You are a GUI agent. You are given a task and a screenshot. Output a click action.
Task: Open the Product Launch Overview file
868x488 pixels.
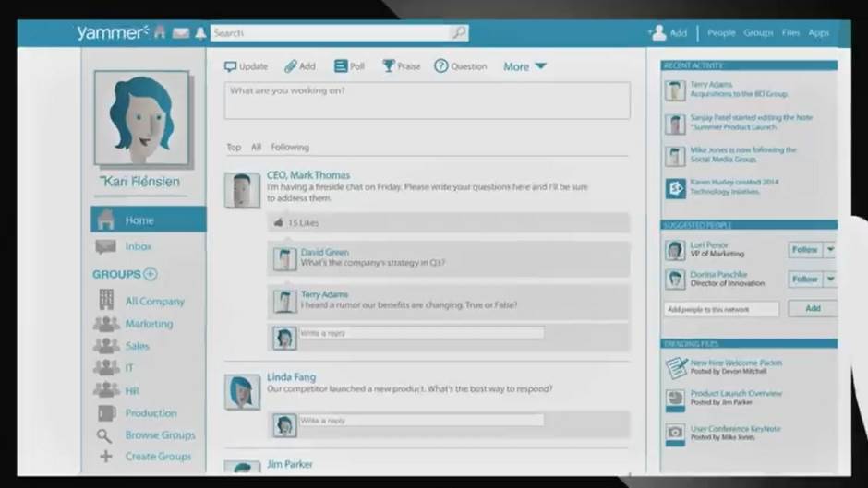click(x=736, y=393)
